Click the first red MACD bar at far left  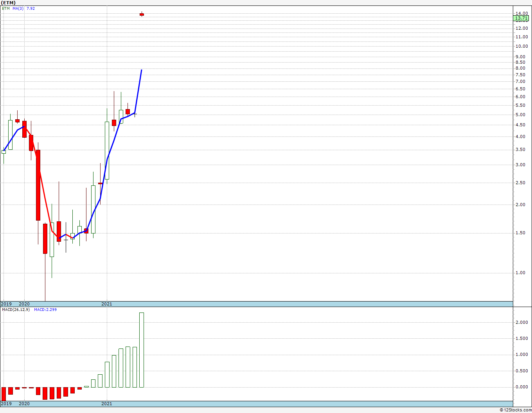coord(4,394)
